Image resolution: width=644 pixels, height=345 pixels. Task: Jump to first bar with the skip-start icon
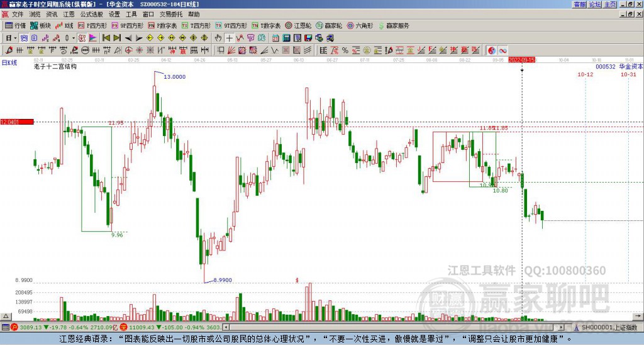[106, 38]
